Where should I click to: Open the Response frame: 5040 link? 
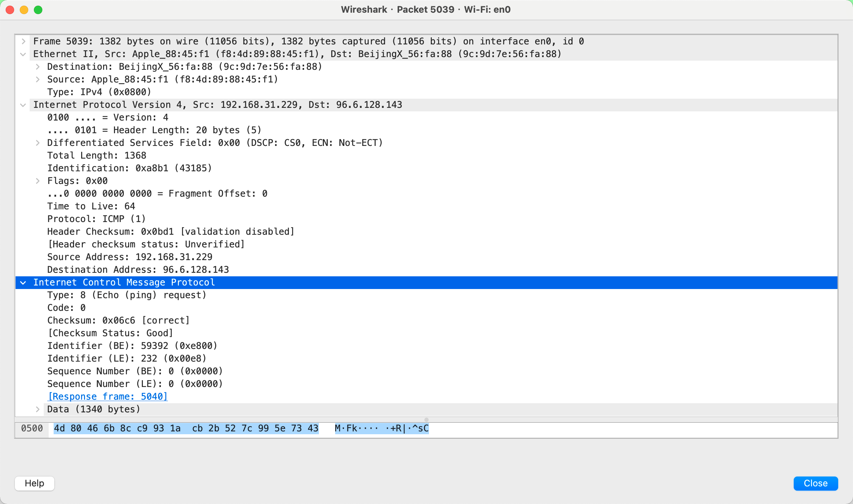pyautogui.click(x=108, y=397)
